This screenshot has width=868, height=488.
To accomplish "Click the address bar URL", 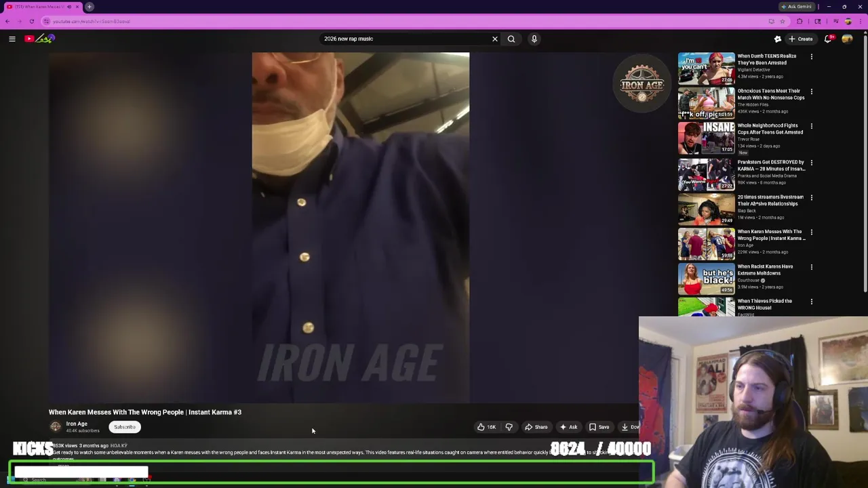I will click(92, 21).
